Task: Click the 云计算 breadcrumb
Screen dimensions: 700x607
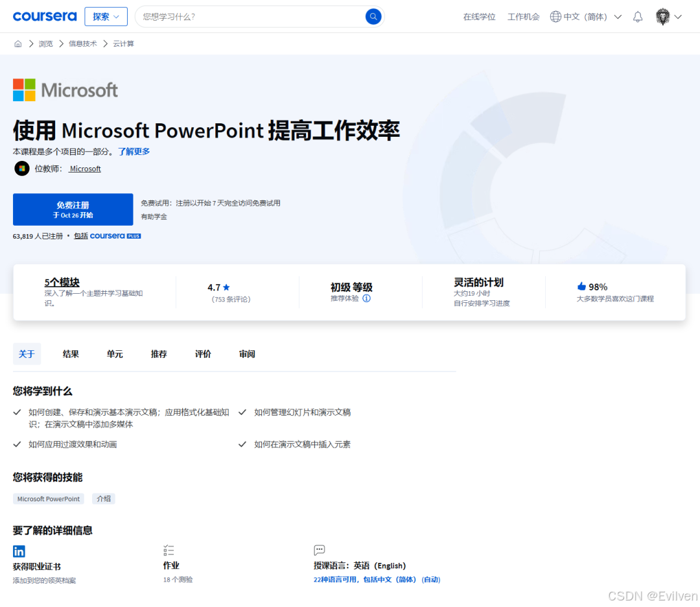Action: (123, 43)
